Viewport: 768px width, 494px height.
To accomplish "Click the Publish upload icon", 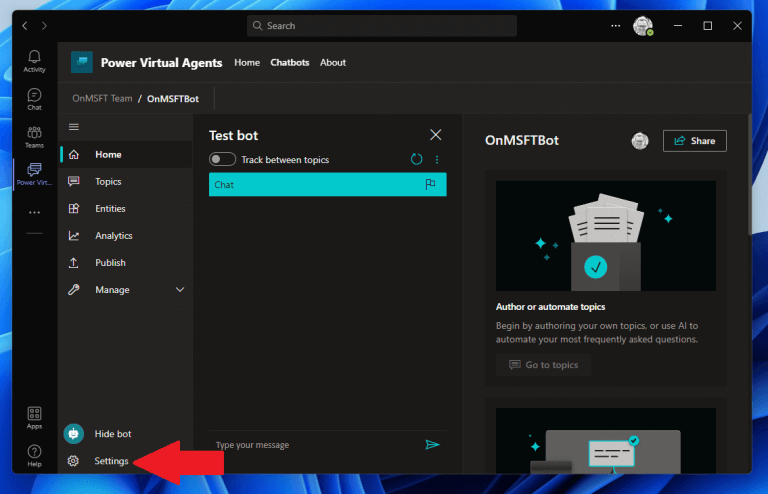I will point(74,263).
